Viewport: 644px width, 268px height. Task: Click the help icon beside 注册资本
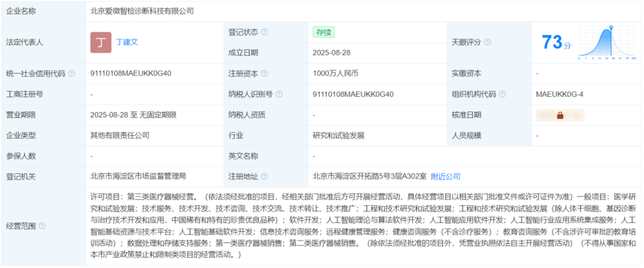point(265,74)
